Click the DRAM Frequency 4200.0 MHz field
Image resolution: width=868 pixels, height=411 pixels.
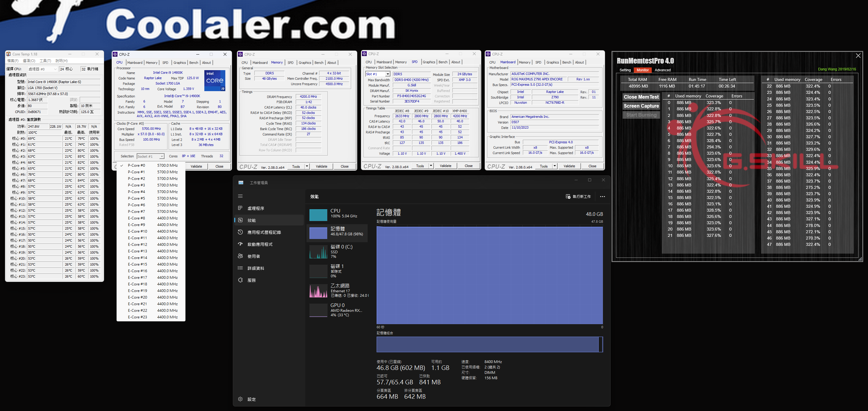[x=308, y=97]
